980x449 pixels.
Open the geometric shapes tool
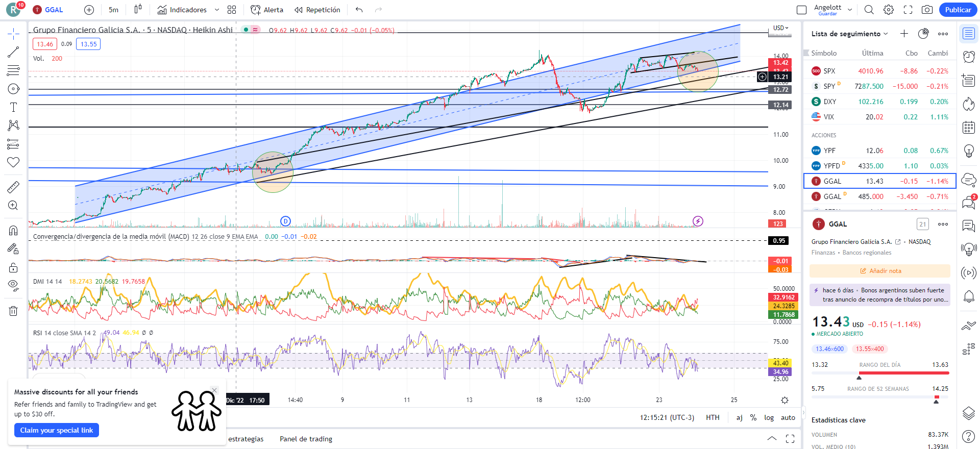(13, 89)
